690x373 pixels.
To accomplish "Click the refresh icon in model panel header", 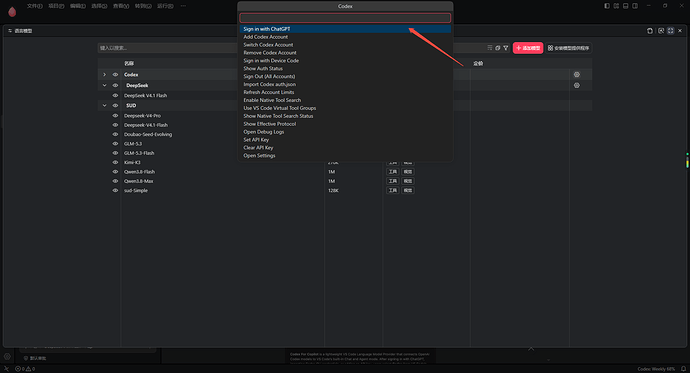I will pos(650,31).
